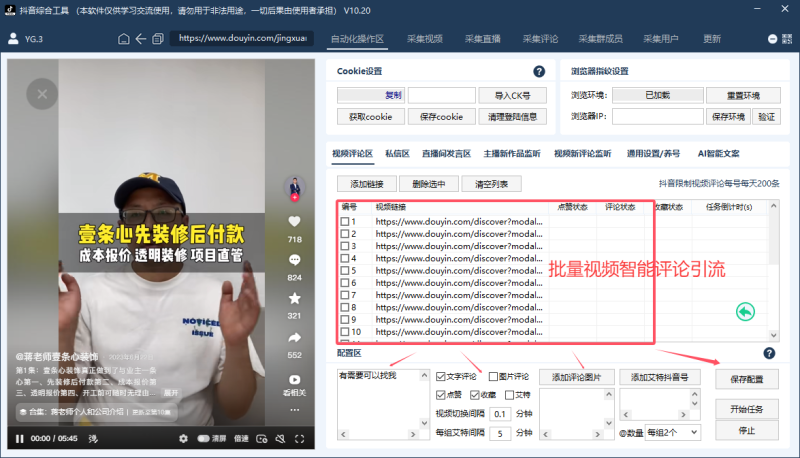This screenshot has width=800, height=458.
Task: Close the video overlay with the X button
Action: pyautogui.click(x=42, y=94)
